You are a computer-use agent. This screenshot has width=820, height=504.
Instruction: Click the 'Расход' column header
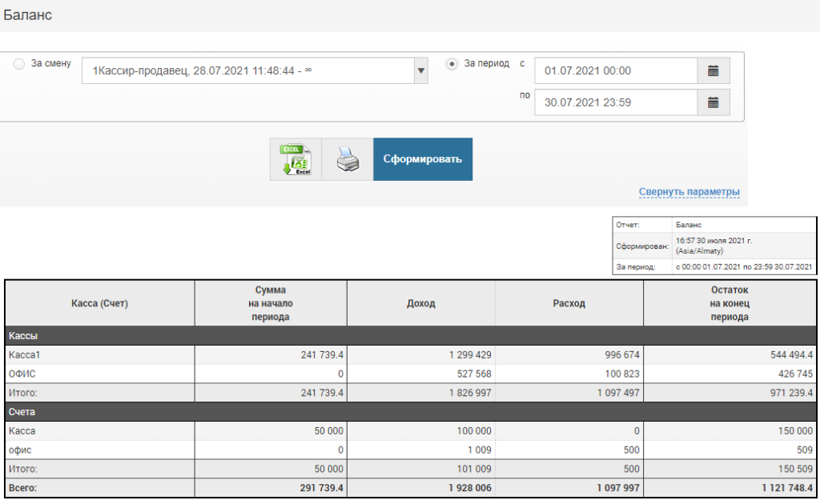pyautogui.click(x=569, y=303)
